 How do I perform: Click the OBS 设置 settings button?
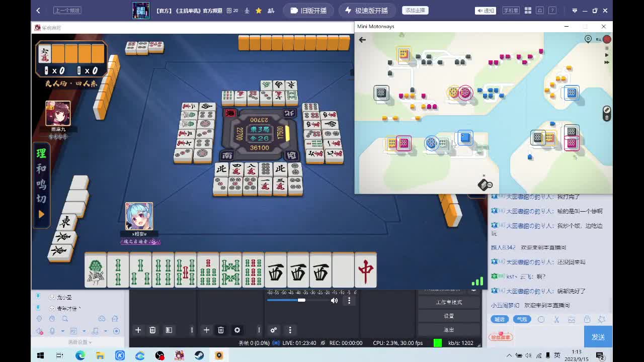click(449, 316)
